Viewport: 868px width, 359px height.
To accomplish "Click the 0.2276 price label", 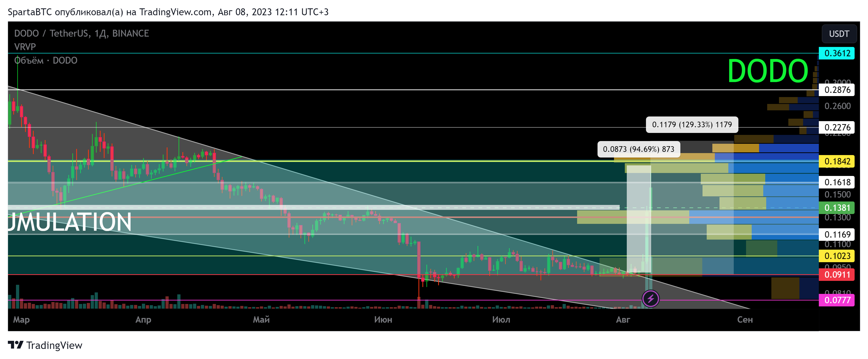I will click(837, 127).
